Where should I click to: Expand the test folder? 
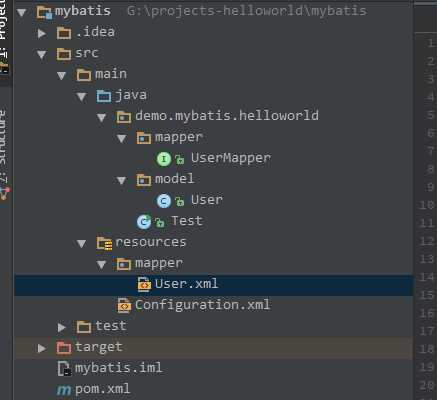tap(62, 327)
